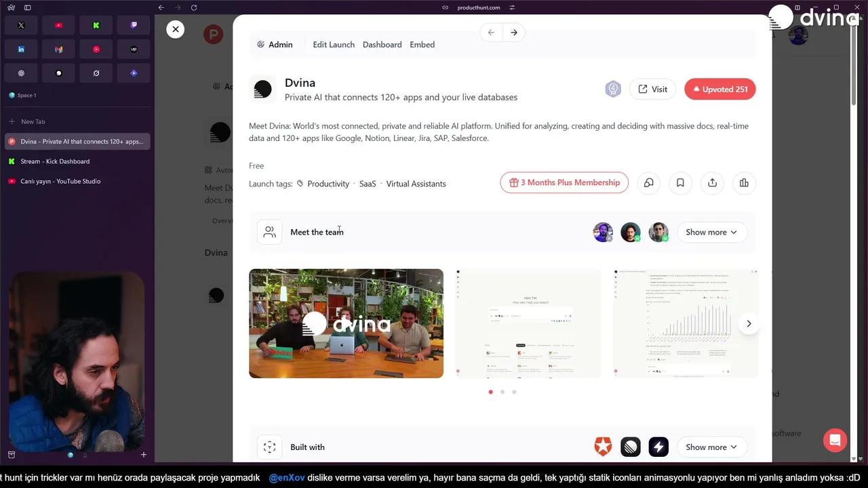Open the discussion comment icon

(649, 183)
